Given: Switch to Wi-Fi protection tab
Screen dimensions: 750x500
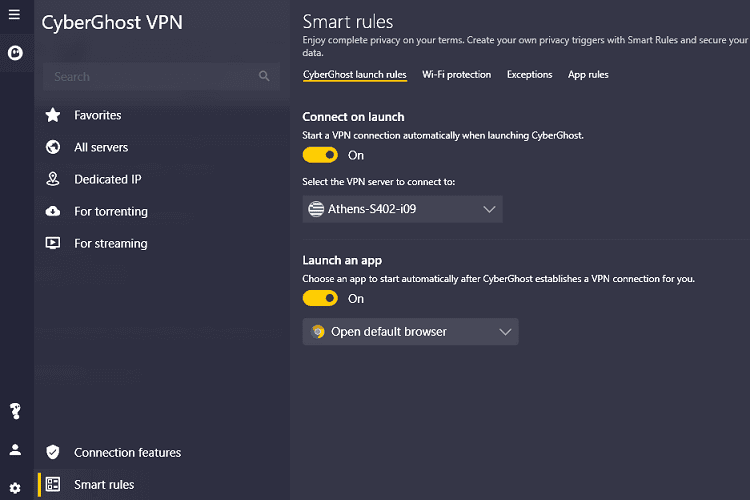Looking at the screenshot, I should 456,75.
